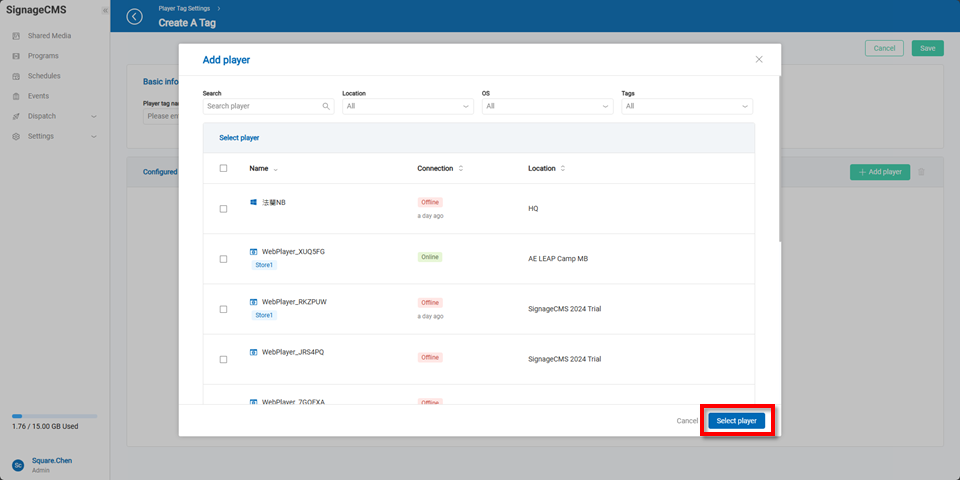Click the back arrow icon in header
Screen dimensions: 960x480
click(x=135, y=16)
